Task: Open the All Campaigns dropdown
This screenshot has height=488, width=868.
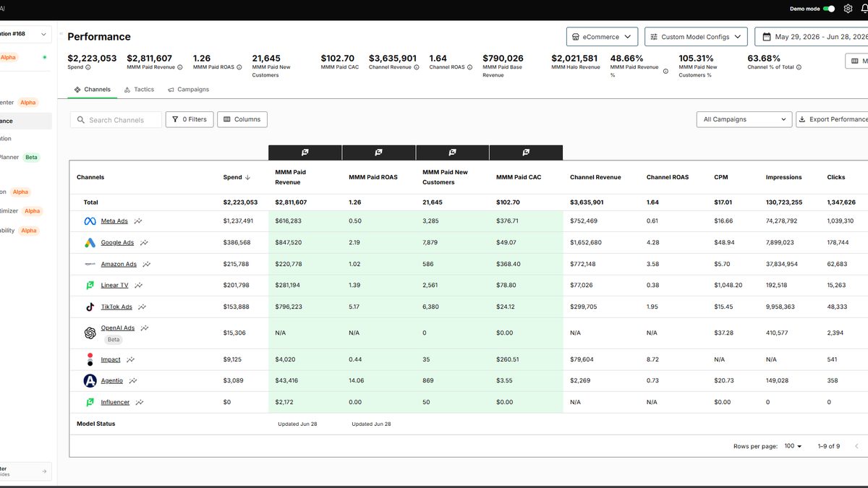Action: [744, 119]
